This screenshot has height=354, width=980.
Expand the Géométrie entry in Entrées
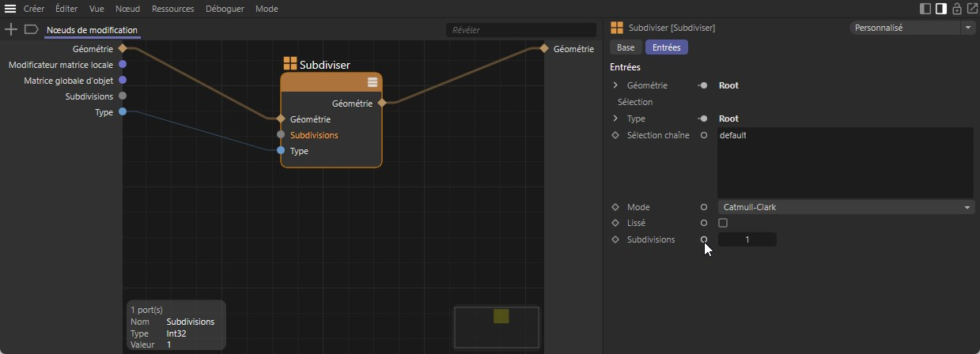[x=615, y=85]
